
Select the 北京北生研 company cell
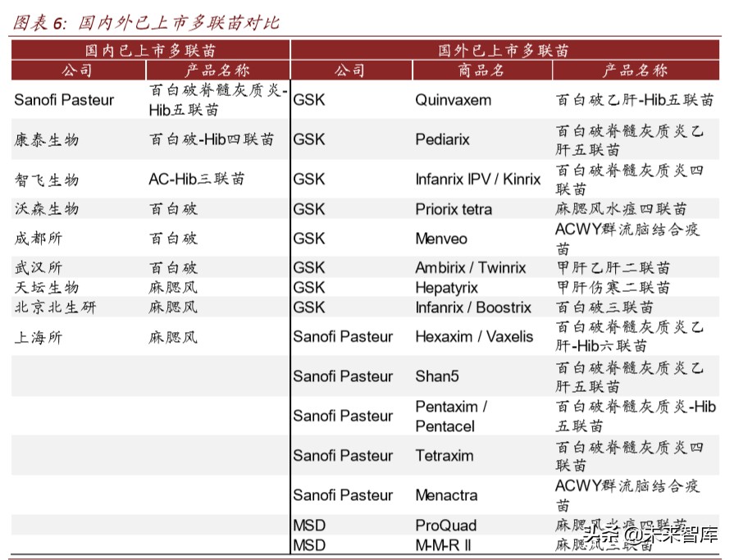(x=55, y=307)
